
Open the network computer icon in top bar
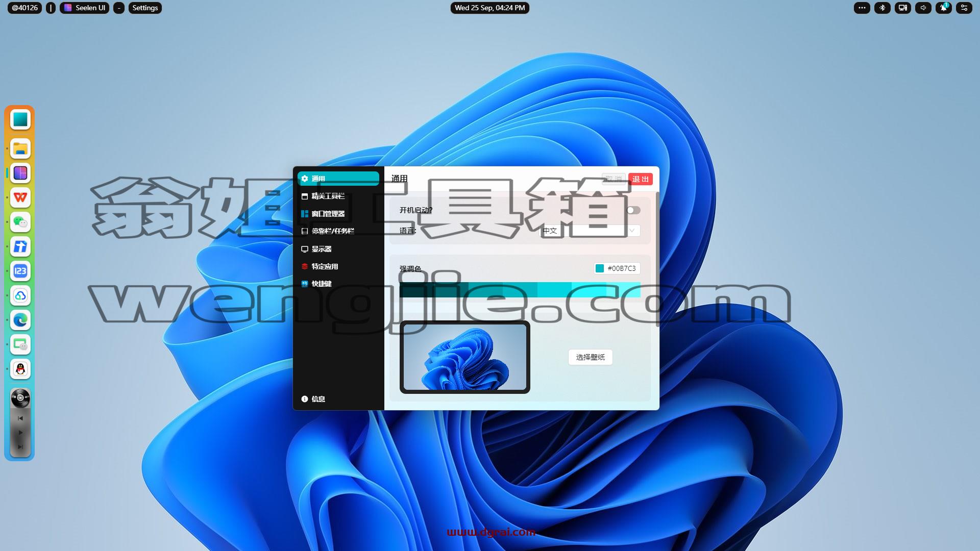(x=903, y=8)
